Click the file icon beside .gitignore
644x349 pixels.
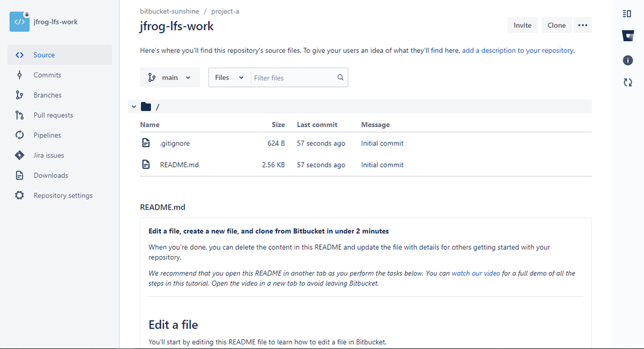pos(146,143)
